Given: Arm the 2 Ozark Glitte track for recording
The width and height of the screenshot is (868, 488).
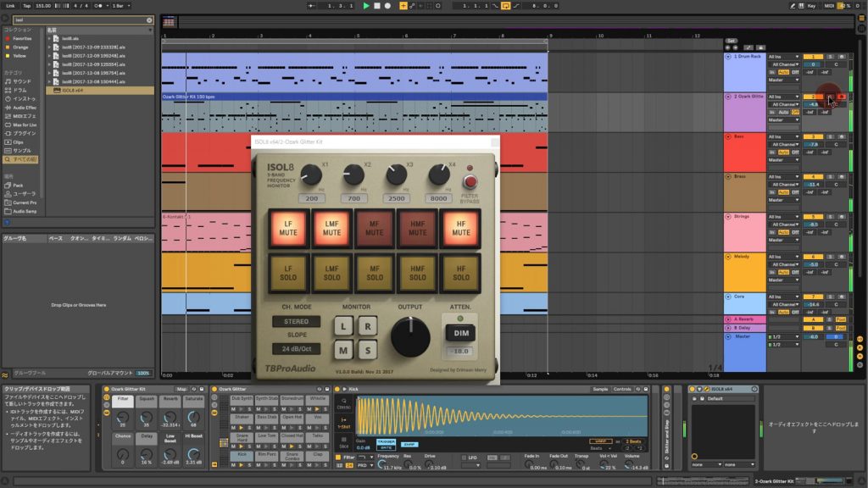Looking at the screenshot, I should tap(842, 97).
